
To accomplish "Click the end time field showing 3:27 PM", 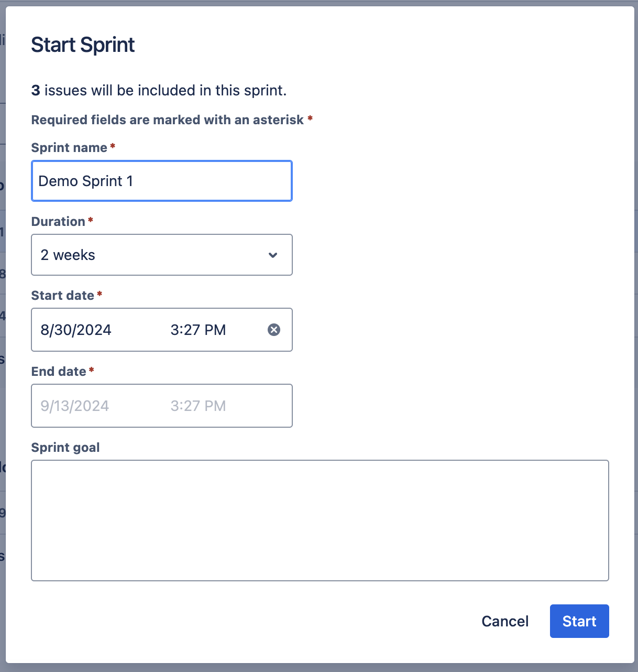I will click(198, 406).
